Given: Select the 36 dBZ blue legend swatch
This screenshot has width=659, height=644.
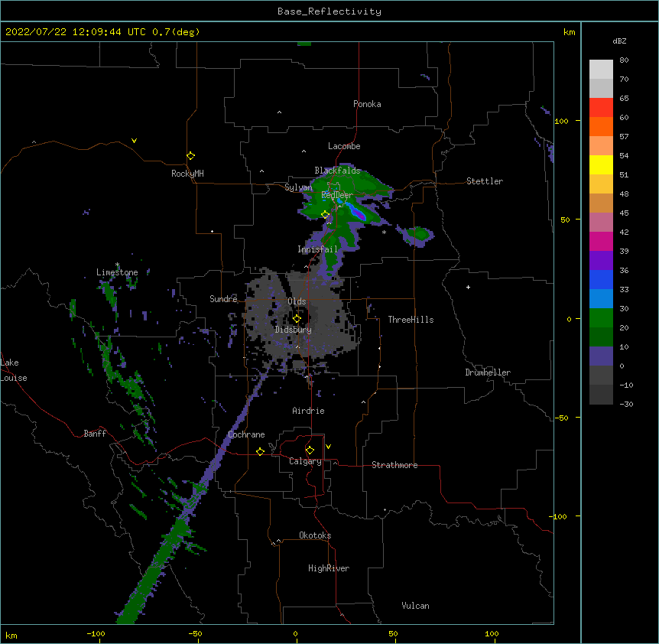Looking at the screenshot, I should (601, 279).
